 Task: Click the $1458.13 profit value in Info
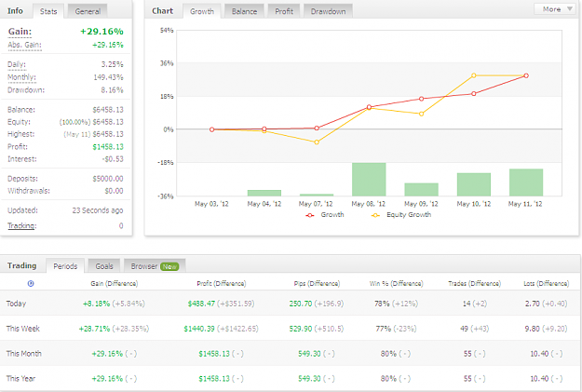[108, 147]
